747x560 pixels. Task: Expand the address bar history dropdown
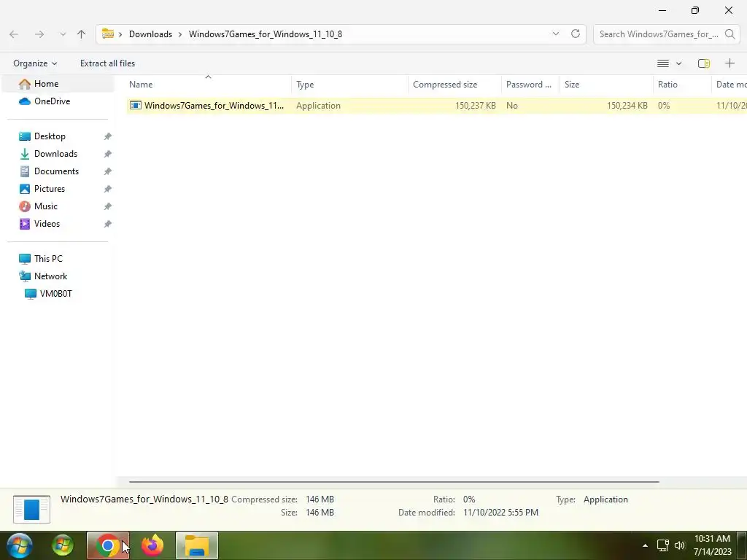555,34
